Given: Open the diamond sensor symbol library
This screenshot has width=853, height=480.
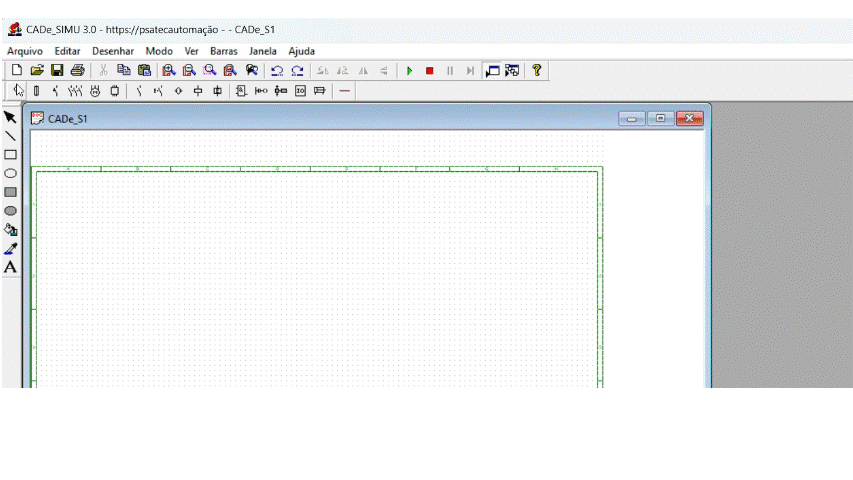Looking at the screenshot, I should coord(178,91).
